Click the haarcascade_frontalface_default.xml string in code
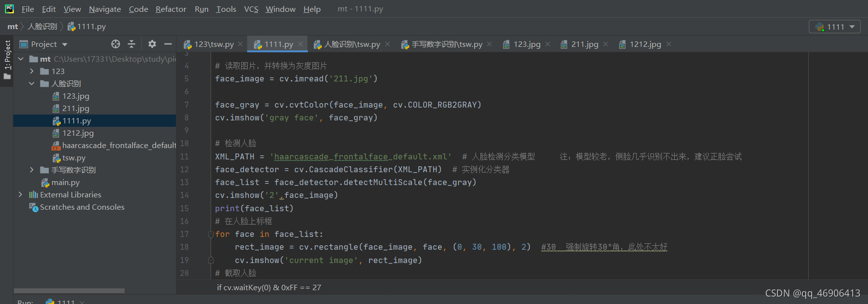 [360, 156]
